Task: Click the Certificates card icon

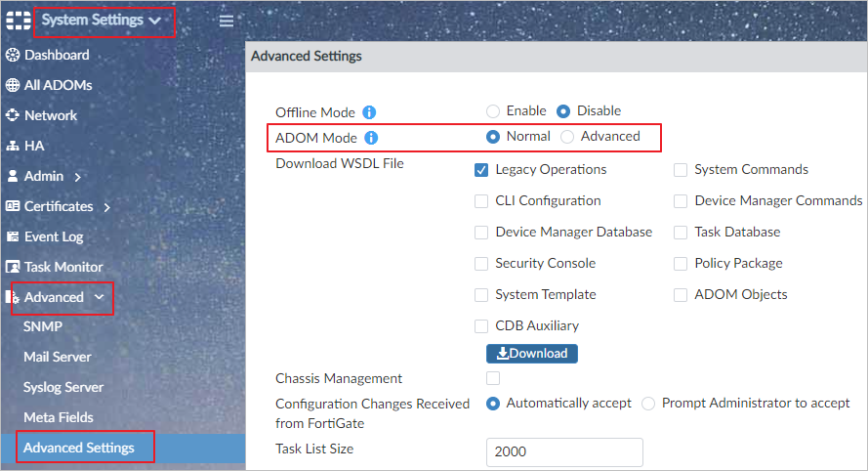Action: (12, 206)
